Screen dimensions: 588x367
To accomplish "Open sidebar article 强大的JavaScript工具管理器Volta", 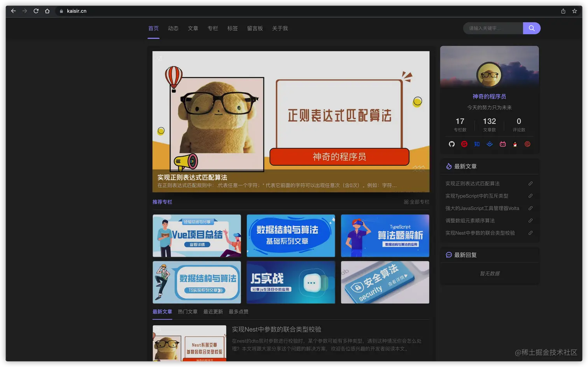I will click(x=482, y=208).
